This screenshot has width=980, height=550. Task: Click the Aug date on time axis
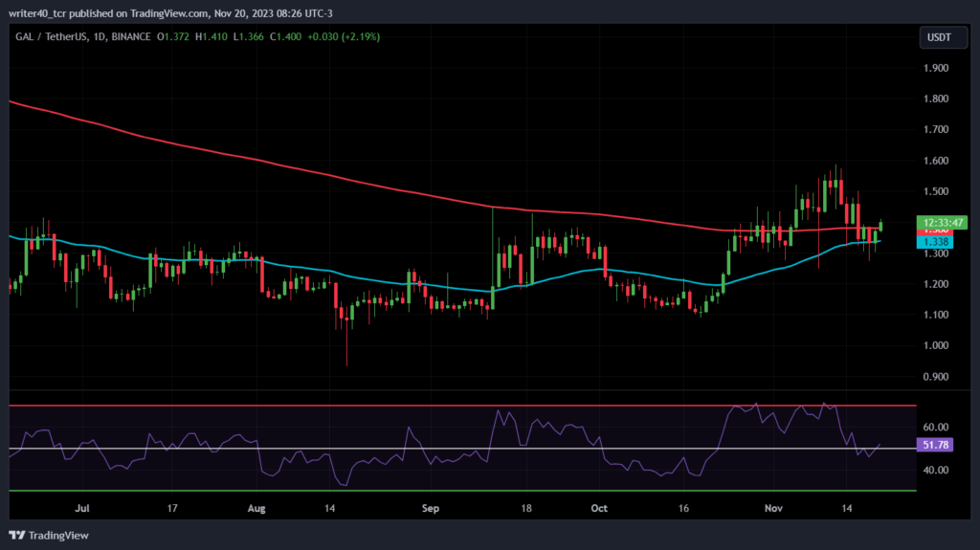(x=256, y=508)
